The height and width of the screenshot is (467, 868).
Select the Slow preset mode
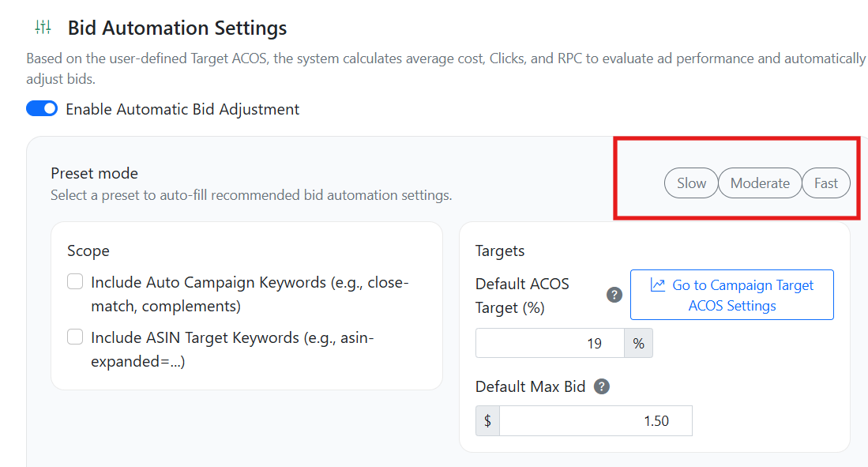[x=691, y=183]
